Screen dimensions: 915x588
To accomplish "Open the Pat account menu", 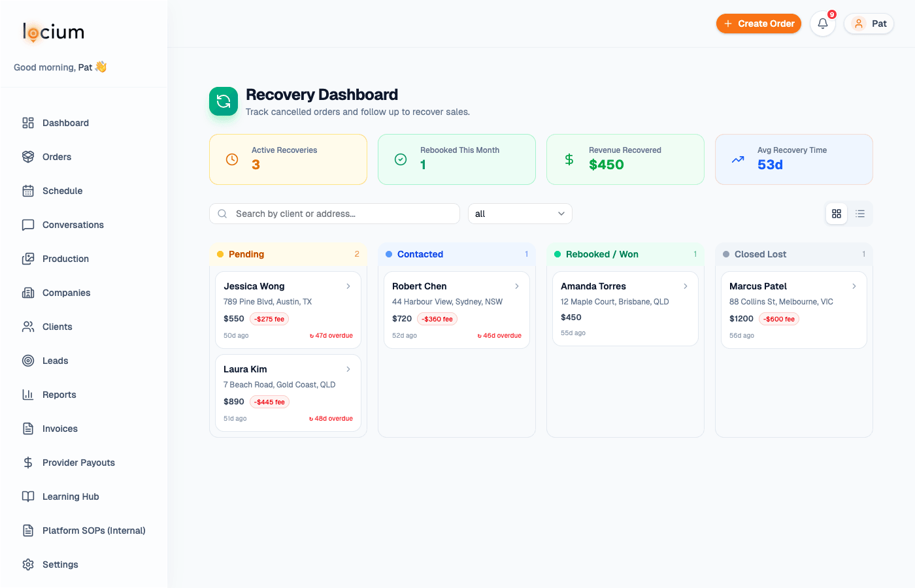I will (869, 24).
